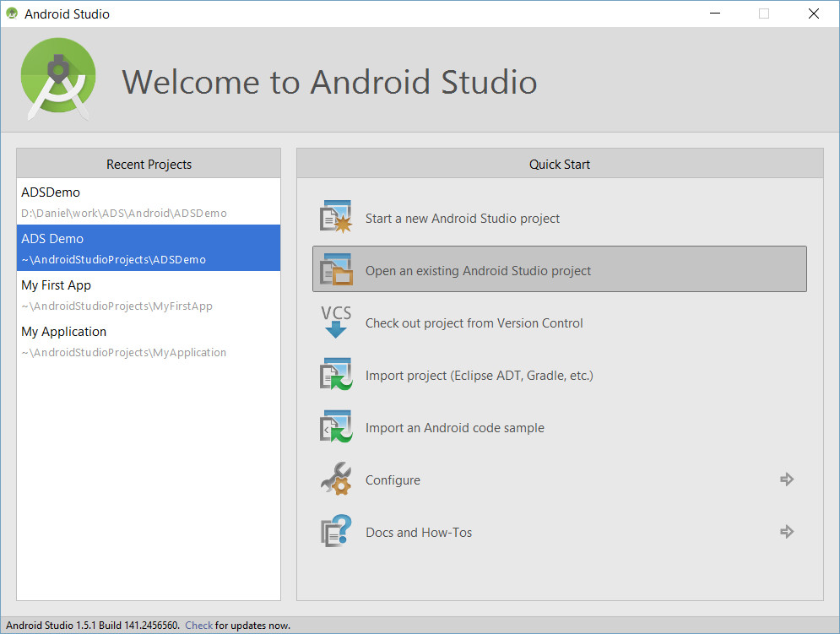Click the VCS checkout arrow icon
Image resolution: width=840 pixels, height=634 pixels.
pos(336,322)
